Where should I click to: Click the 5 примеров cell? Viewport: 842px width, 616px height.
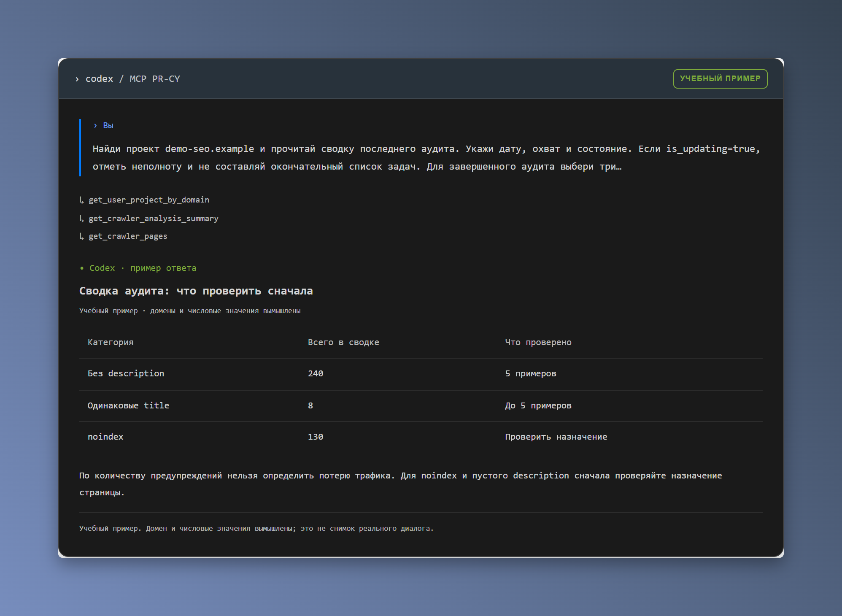click(x=531, y=374)
